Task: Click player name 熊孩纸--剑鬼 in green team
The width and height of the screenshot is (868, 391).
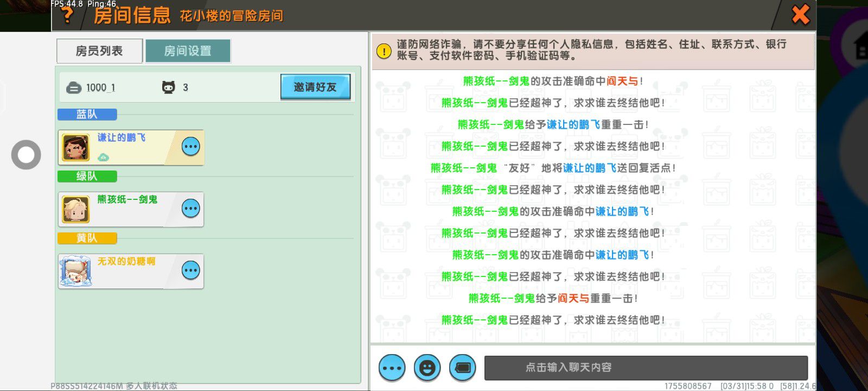Action: tap(127, 200)
